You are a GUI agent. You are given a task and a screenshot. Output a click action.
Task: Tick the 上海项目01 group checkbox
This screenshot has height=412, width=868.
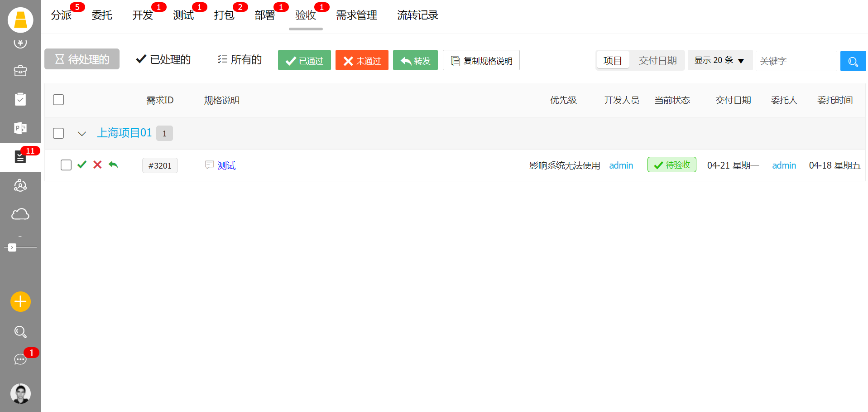coord(58,133)
